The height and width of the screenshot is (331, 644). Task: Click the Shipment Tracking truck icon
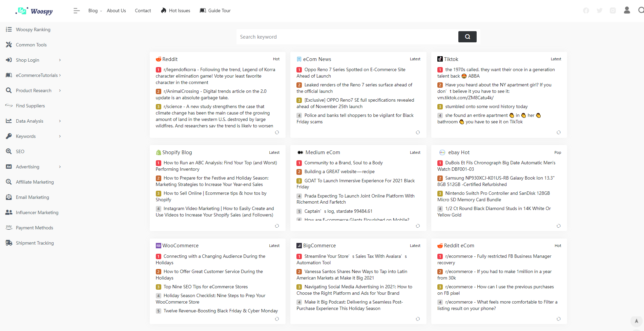pos(9,243)
